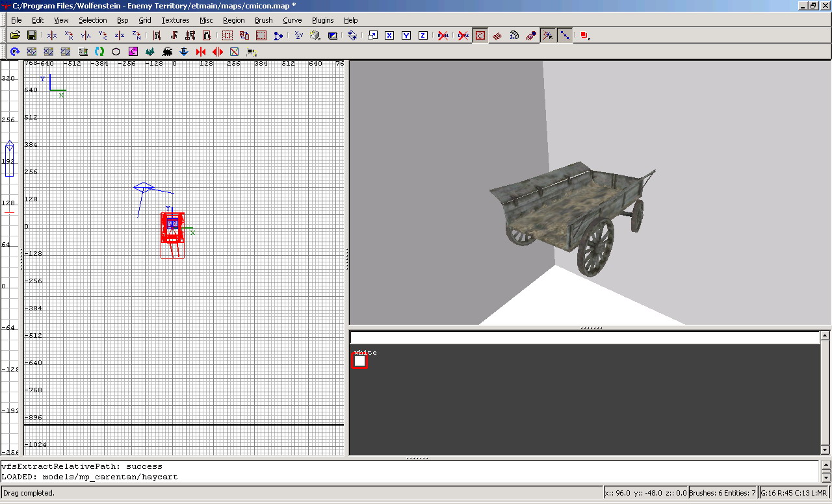
Task: Click the free rotate toolbar icon
Action: (352, 35)
